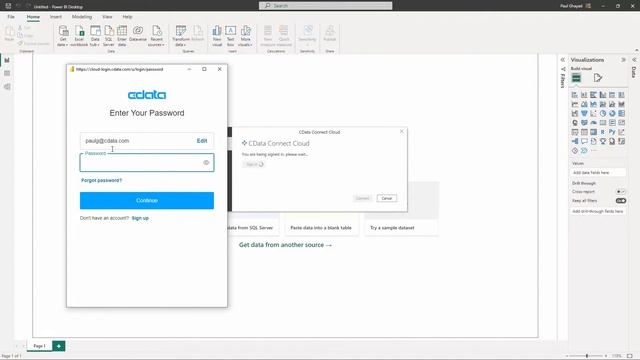Click the Forgot password? link

pos(102,180)
